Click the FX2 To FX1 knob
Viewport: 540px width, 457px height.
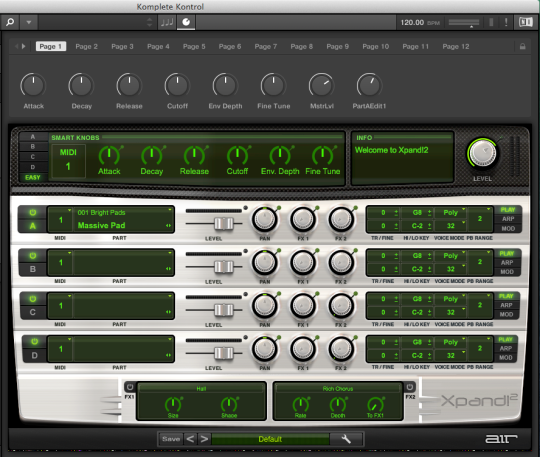375,404
